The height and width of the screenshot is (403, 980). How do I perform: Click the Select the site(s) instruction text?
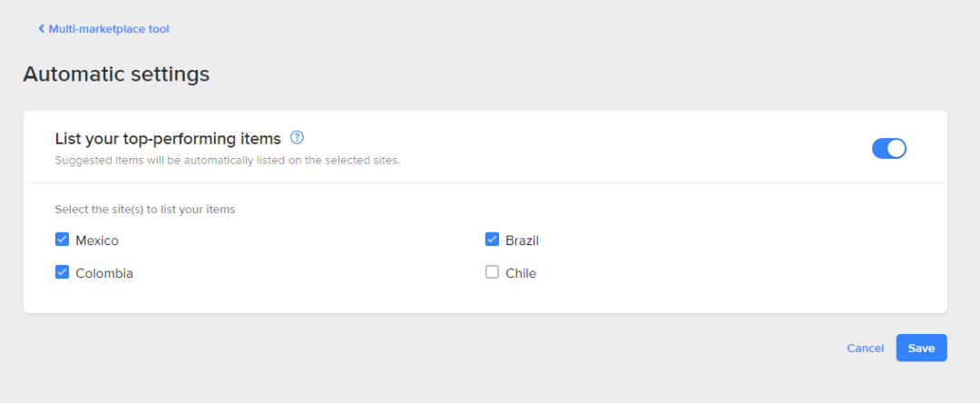pyautogui.click(x=145, y=210)
